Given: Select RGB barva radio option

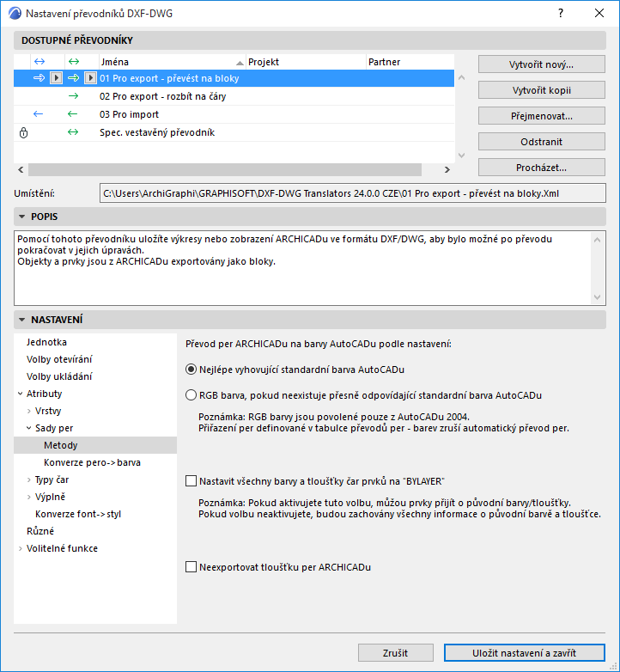Looking at the screenshot, I should coord(191,395).
